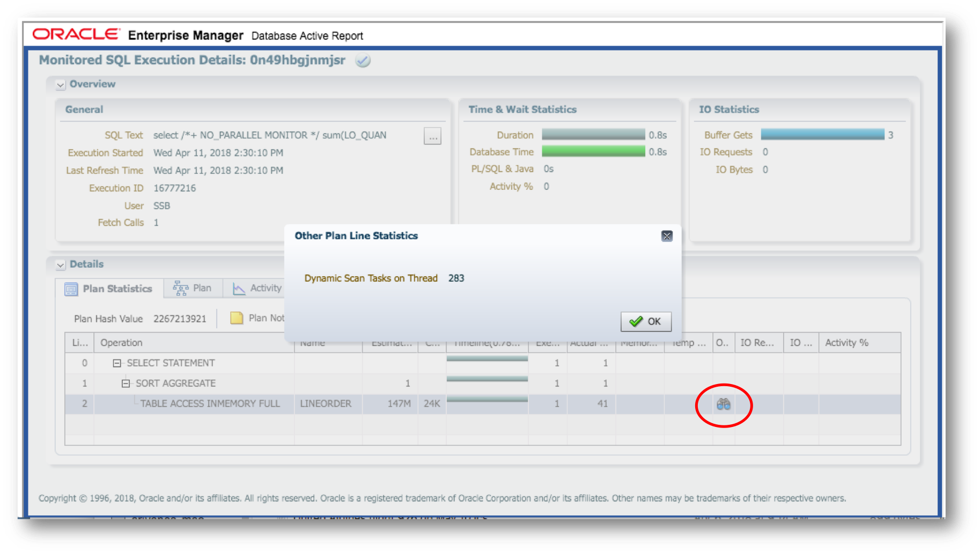Click the Last Refresh Time timestamp value

coord(218,171)
